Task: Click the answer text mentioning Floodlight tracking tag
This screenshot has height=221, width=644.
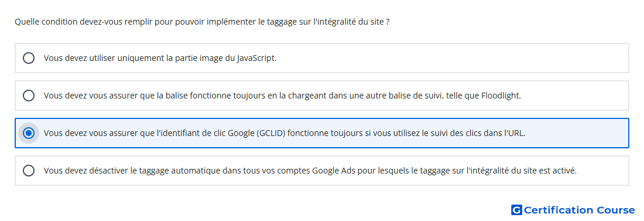Action: [x=282, y=96]
